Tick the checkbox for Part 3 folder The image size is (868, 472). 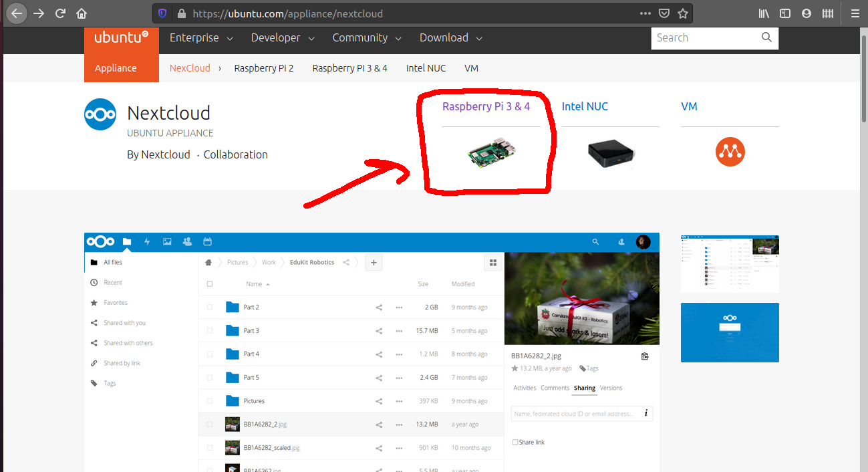coord(210,331)
